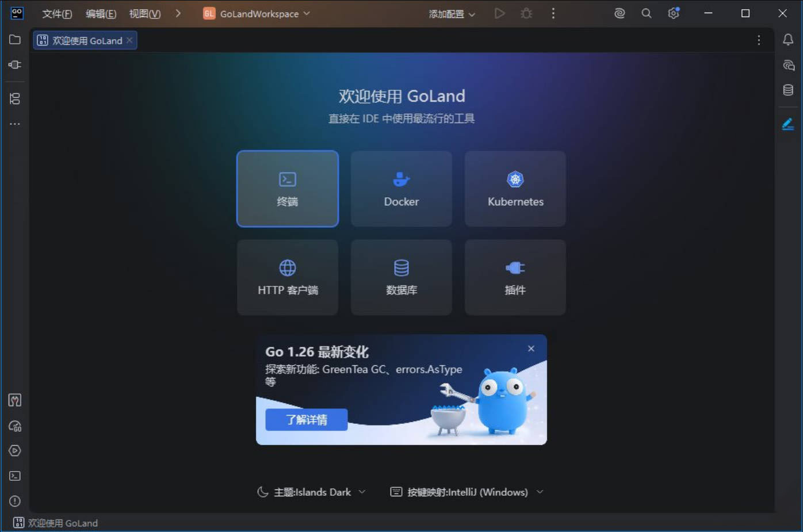Open the Services tool window icon
803x532 pixels.
[15, 451]
